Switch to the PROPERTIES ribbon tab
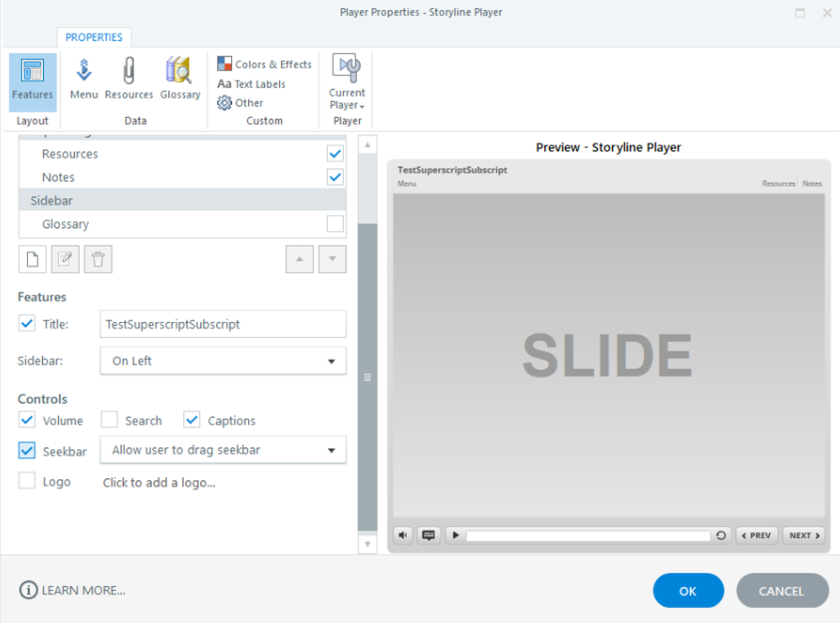Screen dimensions: 840x623 tap(94, 37)
